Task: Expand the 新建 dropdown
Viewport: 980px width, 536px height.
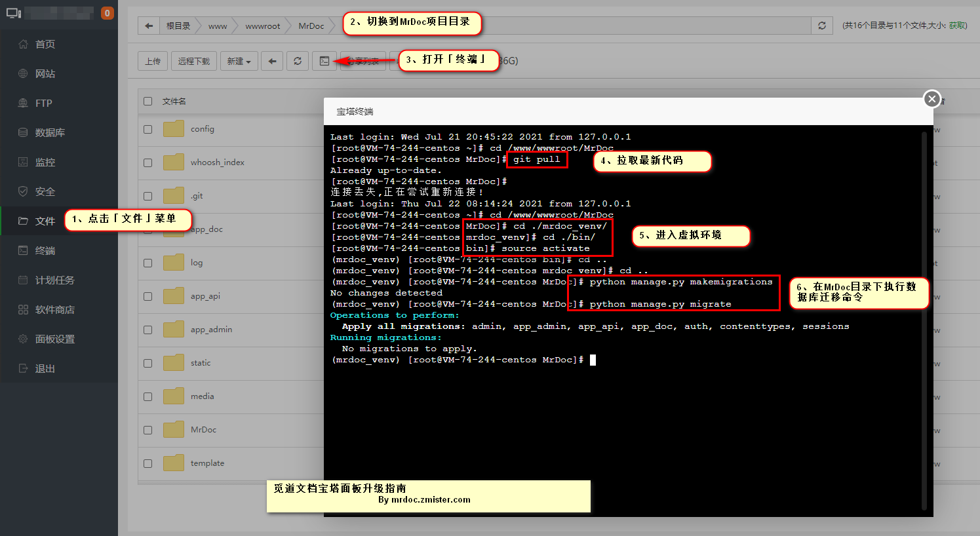Action: click(x=239, y=61)
